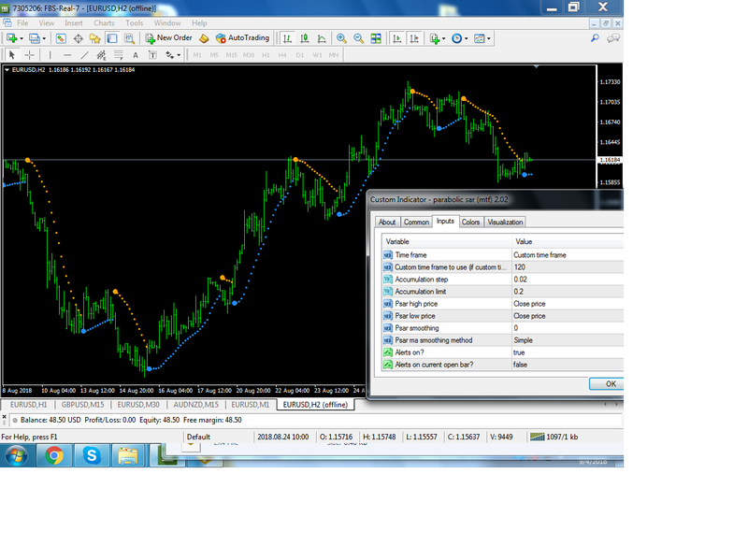Open the File menu
748x560 pixels.
[22, 22]
